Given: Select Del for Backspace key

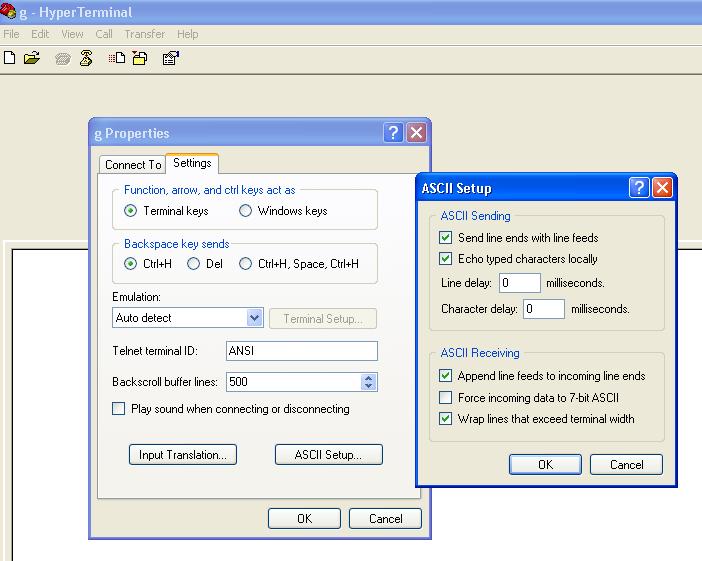Looking at the screenshot, I should click(x=193, y=264).
